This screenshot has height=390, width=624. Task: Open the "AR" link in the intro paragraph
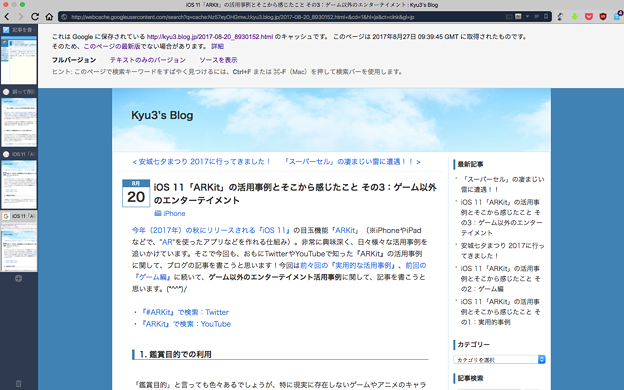(167, 242)
